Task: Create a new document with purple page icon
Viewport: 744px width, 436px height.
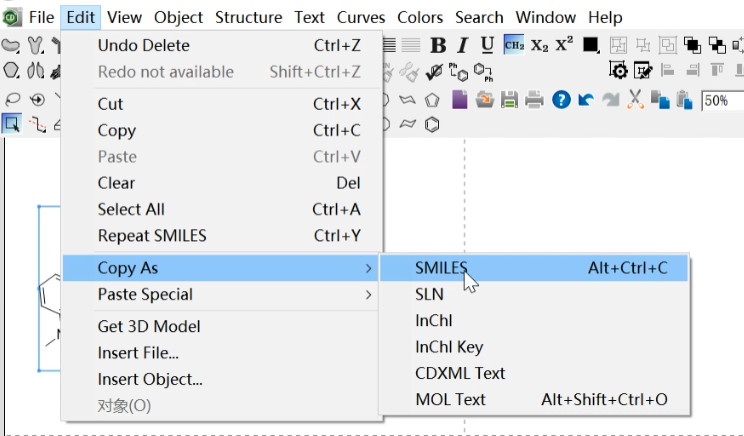Action: 459,100
